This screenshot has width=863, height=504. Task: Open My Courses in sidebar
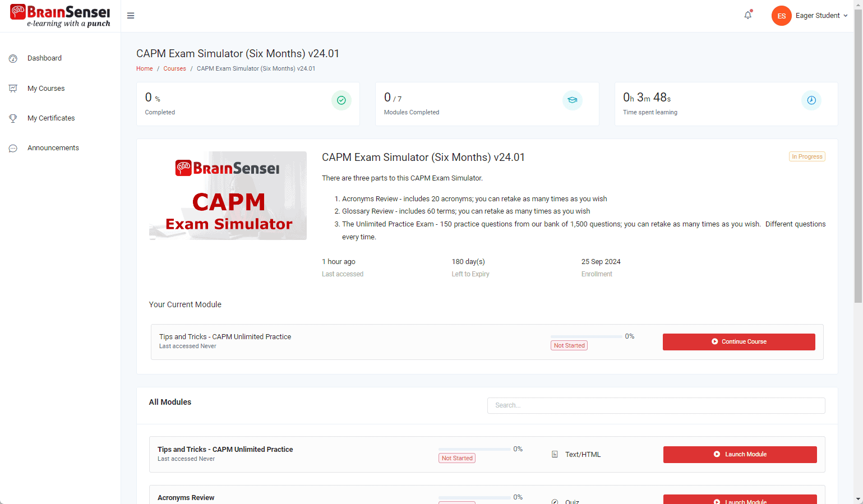46,89
